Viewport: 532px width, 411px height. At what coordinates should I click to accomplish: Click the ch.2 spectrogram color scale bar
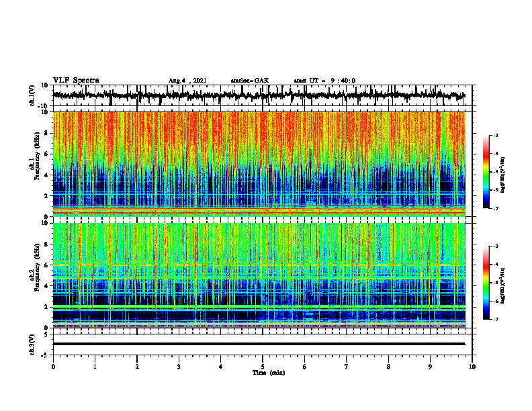(x=486, y=283)
